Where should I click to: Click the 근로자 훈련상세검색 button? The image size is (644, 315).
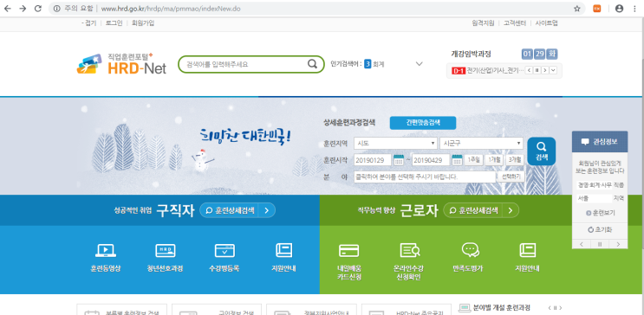[481, 210]
